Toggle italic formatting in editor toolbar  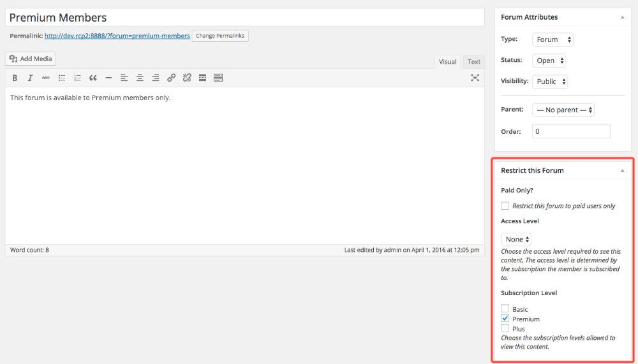tap(30, 78)
